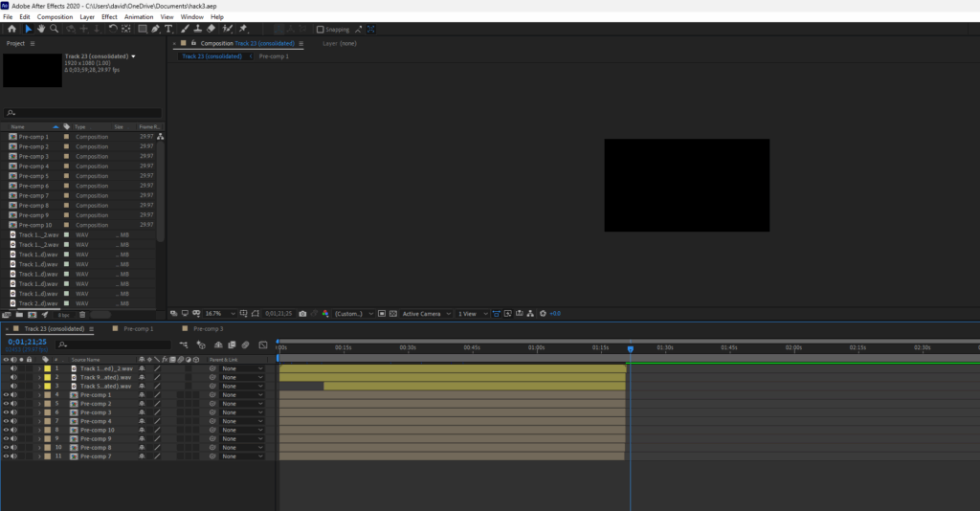Mute audio of layer 1 Track wav
This screenshot has width=980, height=511.
(13, 368)
